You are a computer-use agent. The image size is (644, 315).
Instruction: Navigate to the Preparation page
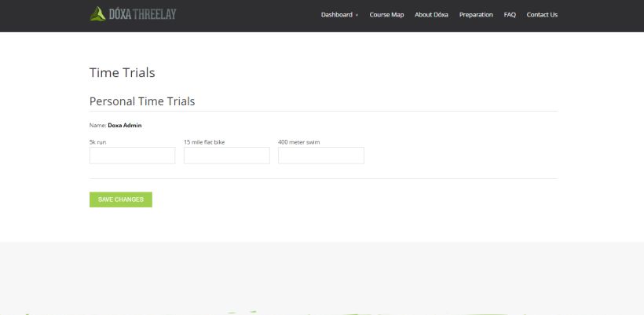coord(476,15)
